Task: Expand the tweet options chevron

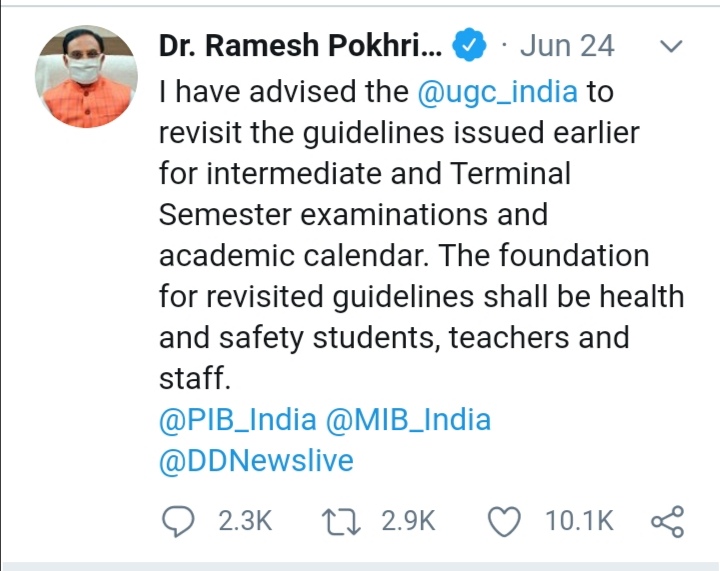Action: pyautogui.click(x=673, y=46)
